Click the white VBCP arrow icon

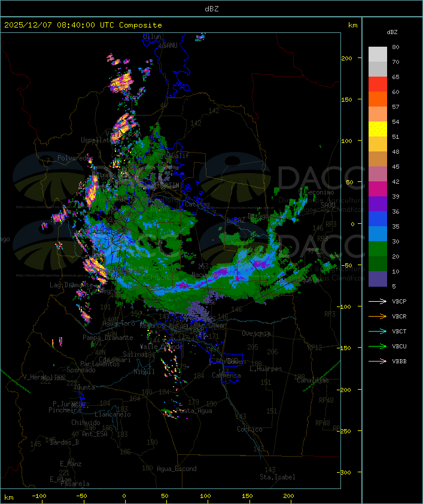378,301
